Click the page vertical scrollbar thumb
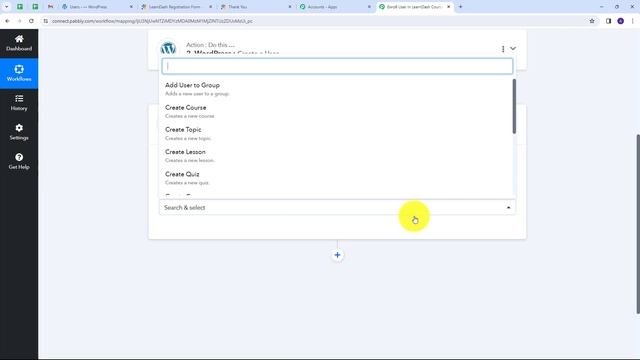Viewport: 640px width, 360px height. (638, 224)
